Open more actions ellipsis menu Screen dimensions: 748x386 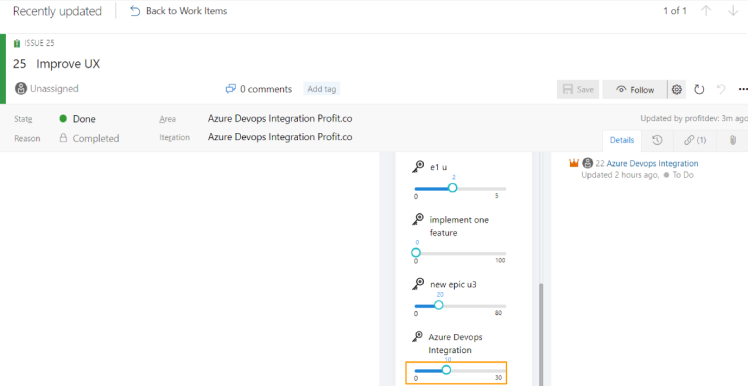[743, 89]
